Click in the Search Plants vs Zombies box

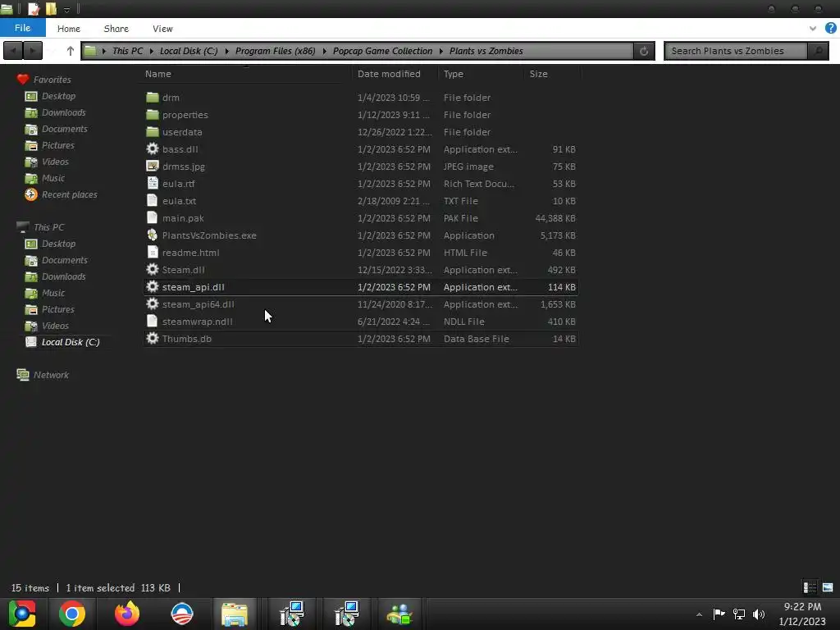pos(736,51)
